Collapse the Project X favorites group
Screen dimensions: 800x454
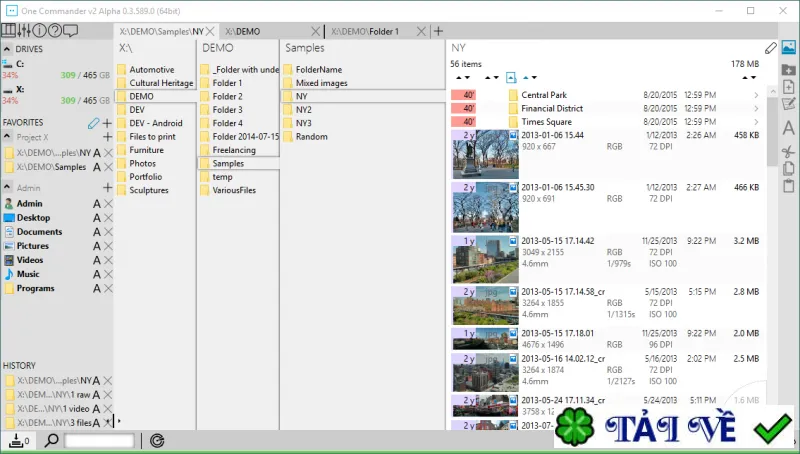[x=7, y=137]
